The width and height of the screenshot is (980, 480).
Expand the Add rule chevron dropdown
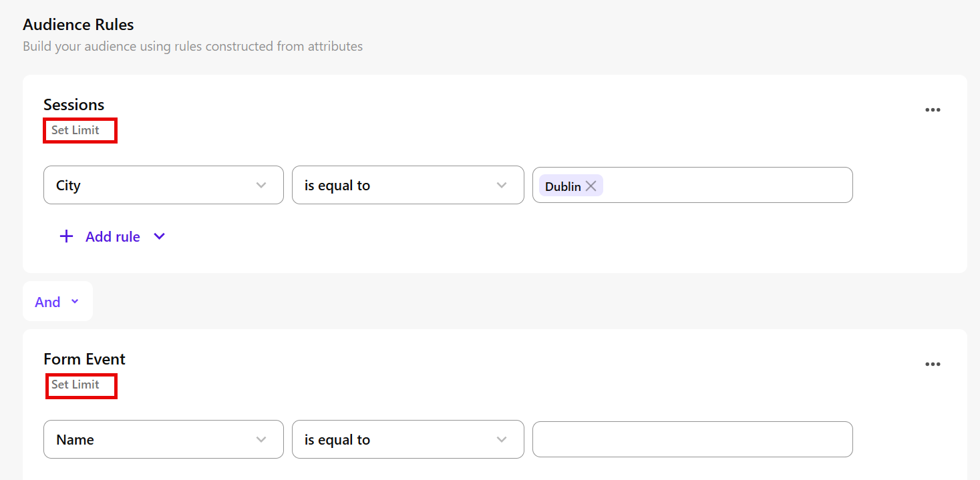[159, 236]
